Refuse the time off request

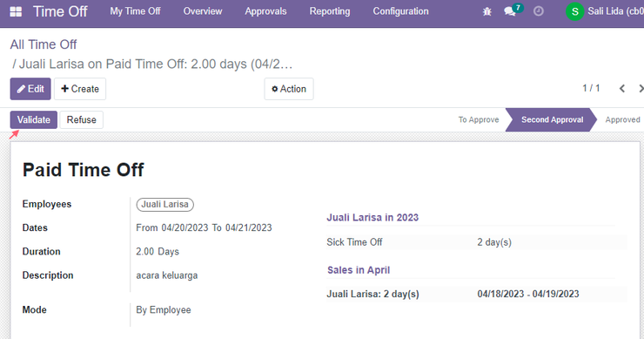click(81, 119)
